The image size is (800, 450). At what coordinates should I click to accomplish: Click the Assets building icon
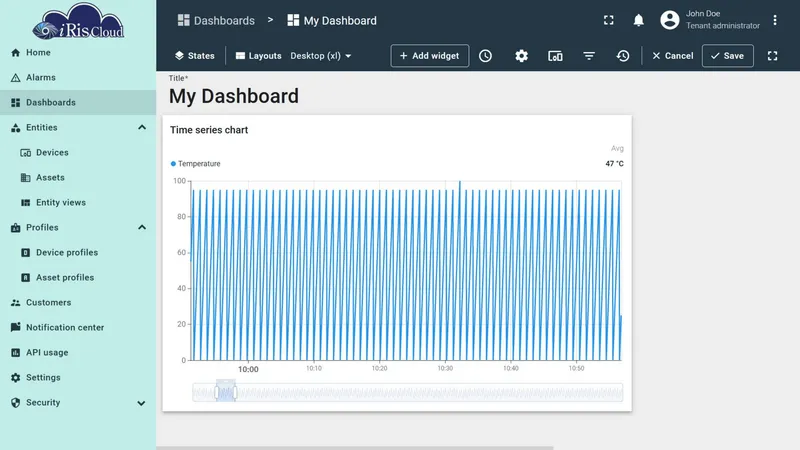[26, 178]
